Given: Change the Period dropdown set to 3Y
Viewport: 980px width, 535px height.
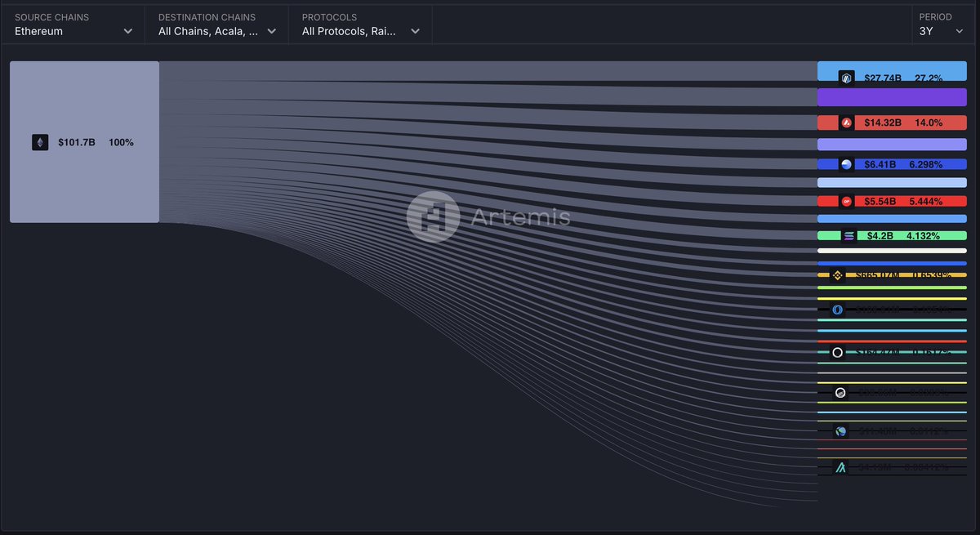Looking at the screenshot, I should click(x=942, y=25).
